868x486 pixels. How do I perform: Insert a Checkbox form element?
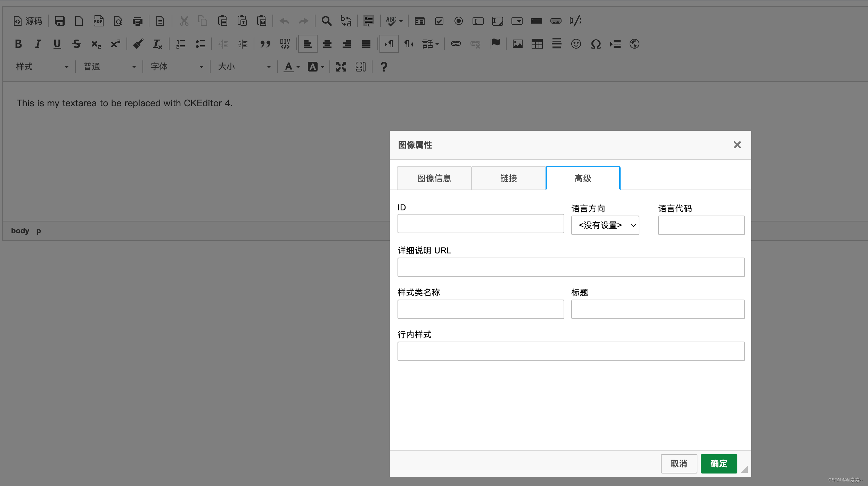[439, 21]
